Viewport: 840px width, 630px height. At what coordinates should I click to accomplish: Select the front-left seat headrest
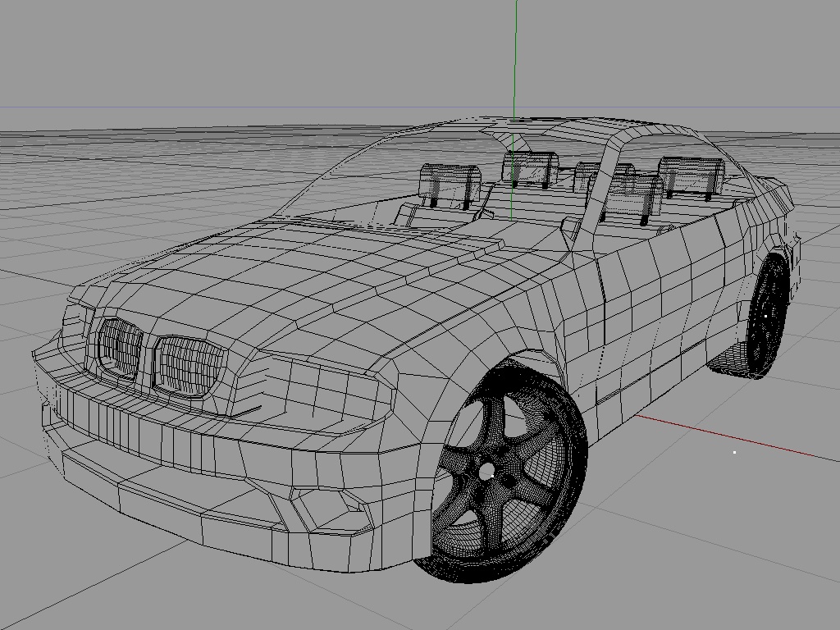tap(450, 184)
